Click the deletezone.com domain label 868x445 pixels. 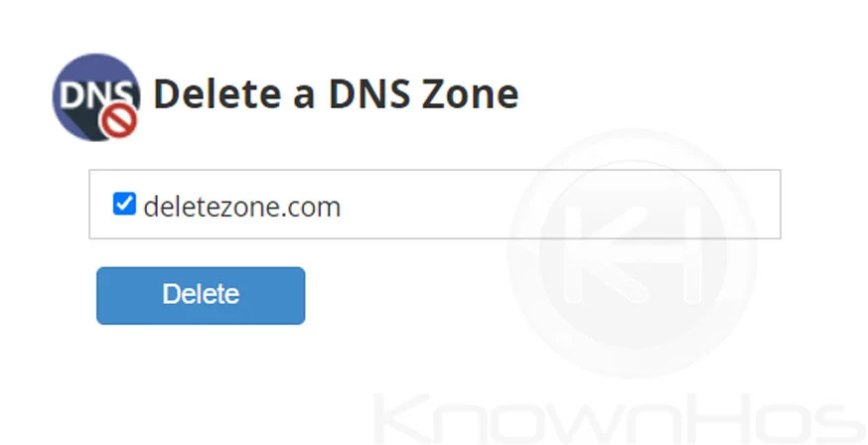coord(242,207)
